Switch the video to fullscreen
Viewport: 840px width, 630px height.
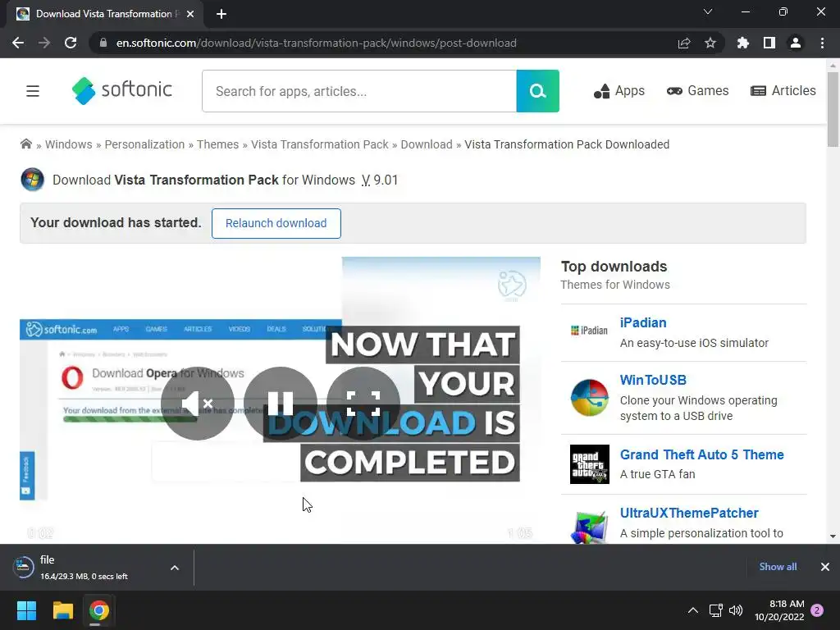coord(363,404)
